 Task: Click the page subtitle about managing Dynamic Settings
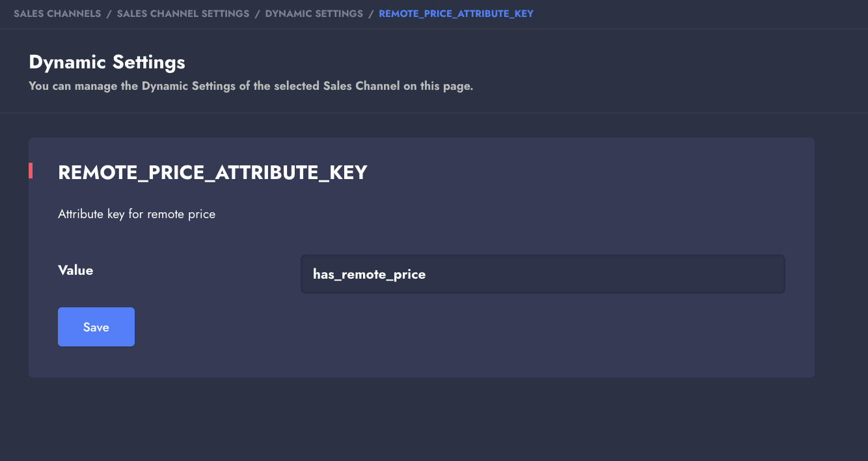point(251,86)
